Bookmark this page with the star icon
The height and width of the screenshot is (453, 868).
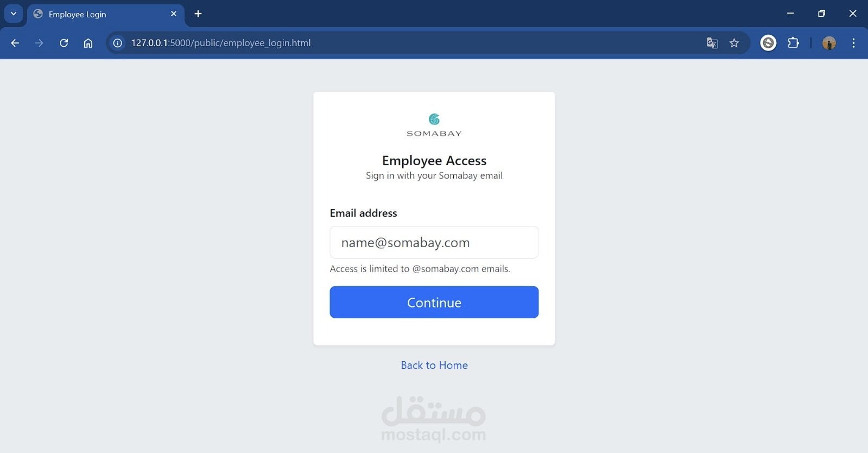pyautogui.click(x=734, y=43)
